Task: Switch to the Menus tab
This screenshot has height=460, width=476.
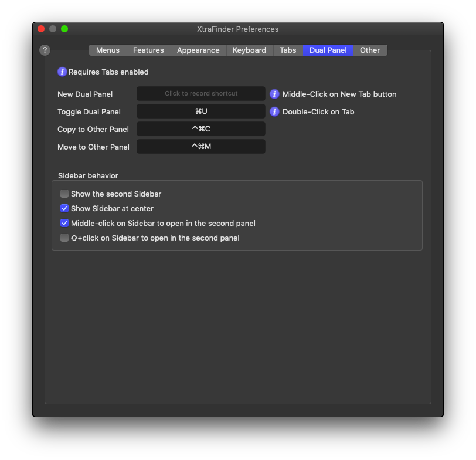Action: (x=108, y=50)
